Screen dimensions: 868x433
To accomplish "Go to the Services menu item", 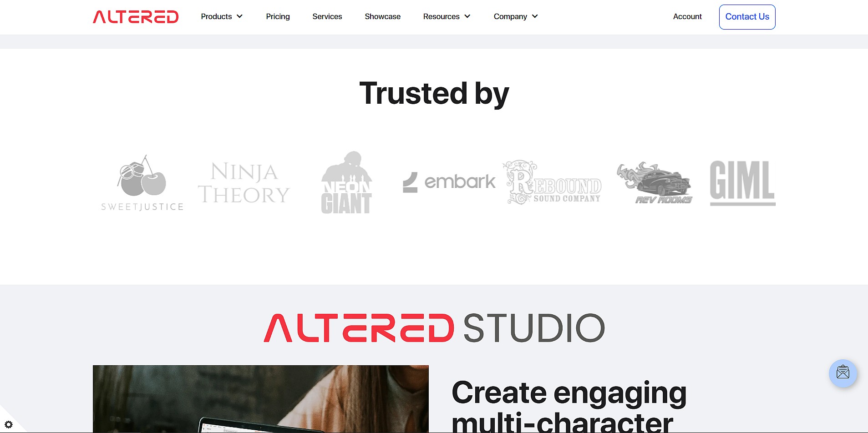I will click(327, 17).
